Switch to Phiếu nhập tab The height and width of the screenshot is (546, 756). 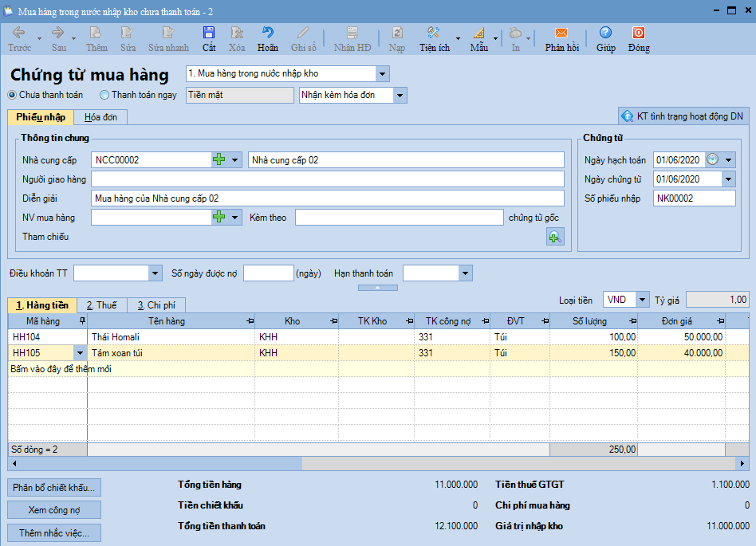pos(41,117)
